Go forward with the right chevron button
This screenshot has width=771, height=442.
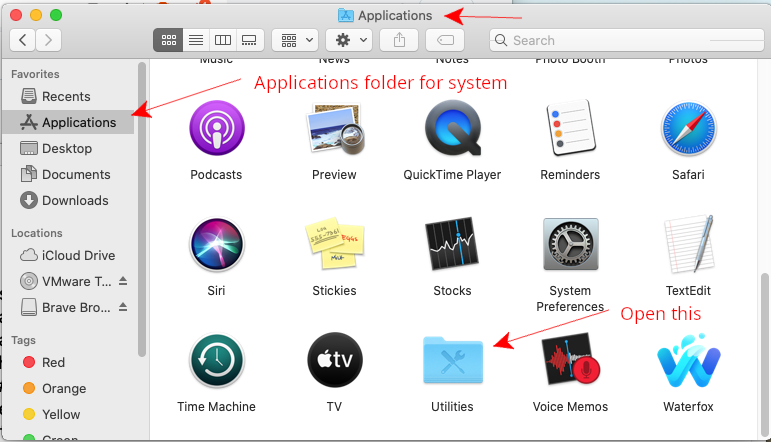[x=48, y=40]
